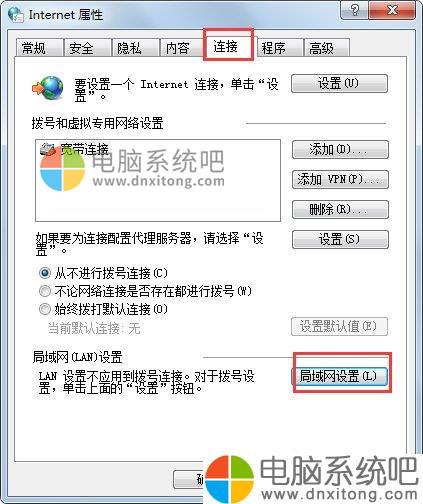
Task: Click the 删除(R)... button
Action: point(340,209)
